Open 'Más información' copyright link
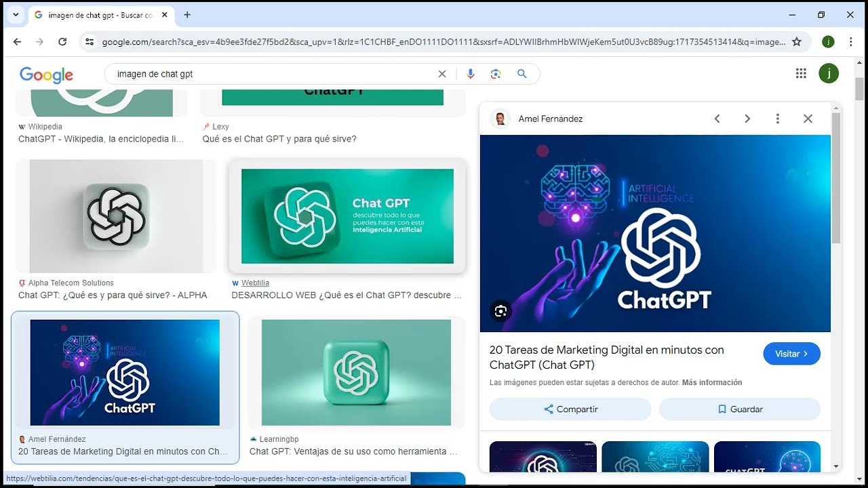The image size is (868, 488). (x=712, y=382)
